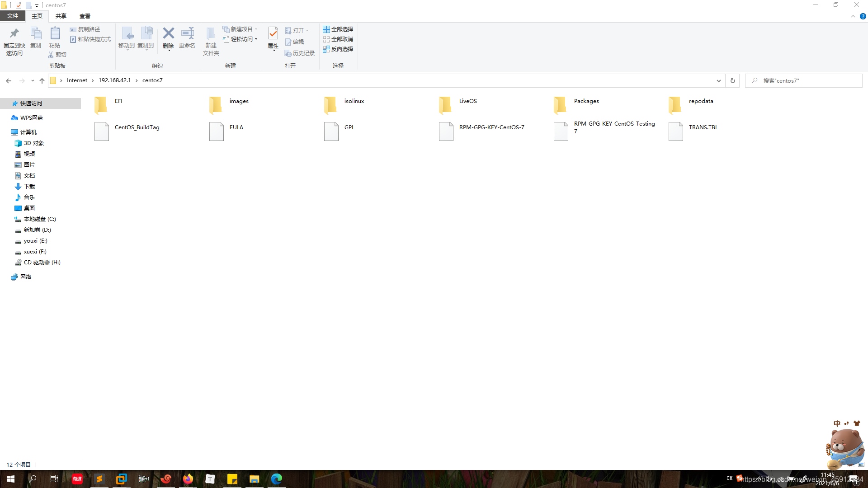Select the CentOS_BuildTag file
Image resolution: width=868 pixels, height=488 pixels.
[x=127, y=131]
